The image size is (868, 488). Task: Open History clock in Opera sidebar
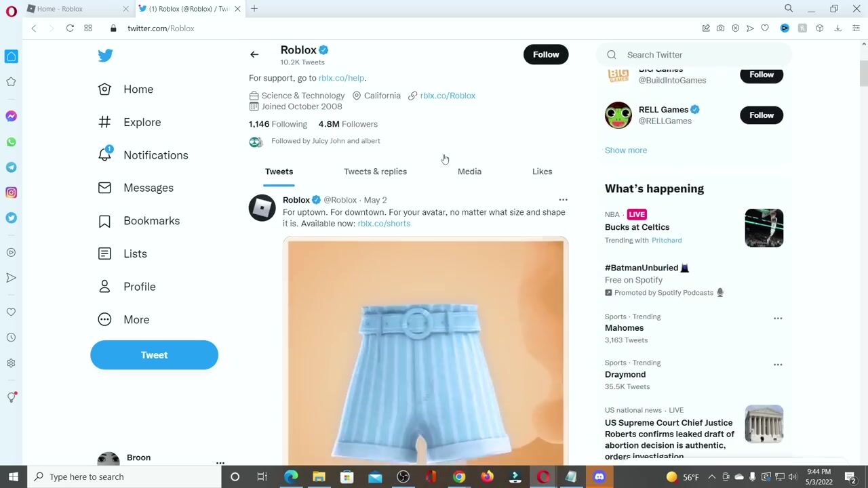click(x=11, y=338)
